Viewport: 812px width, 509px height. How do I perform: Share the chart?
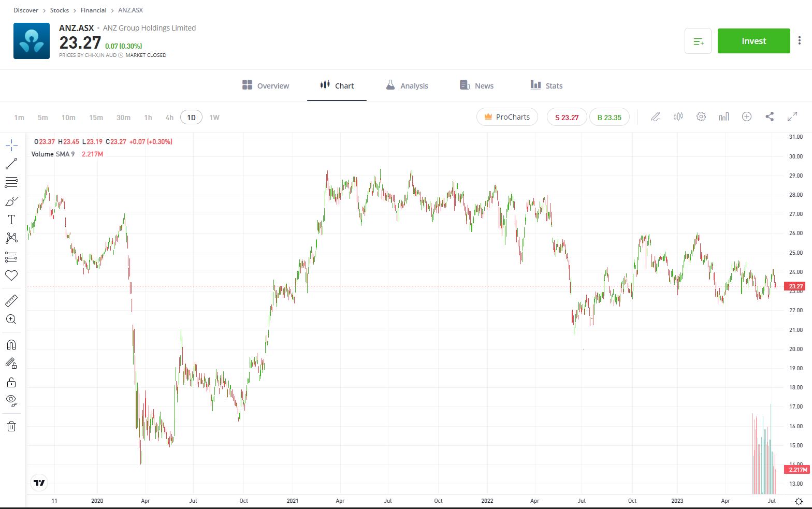[770, 117]
